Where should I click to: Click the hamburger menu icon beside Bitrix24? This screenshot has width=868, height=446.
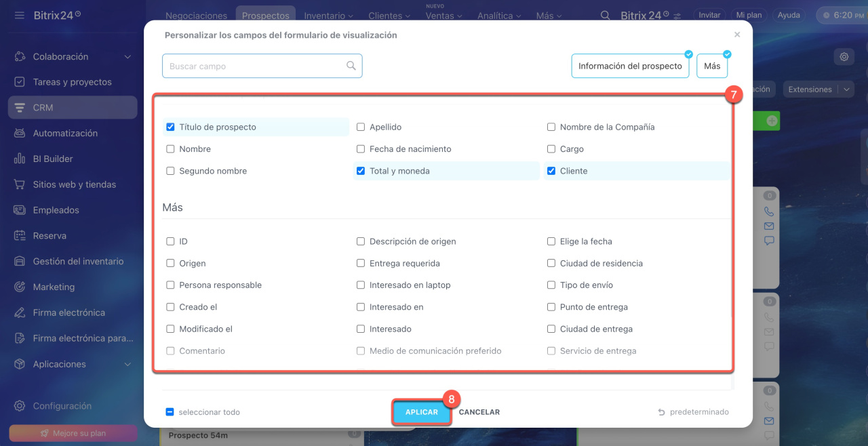click(x=19, y=15)
